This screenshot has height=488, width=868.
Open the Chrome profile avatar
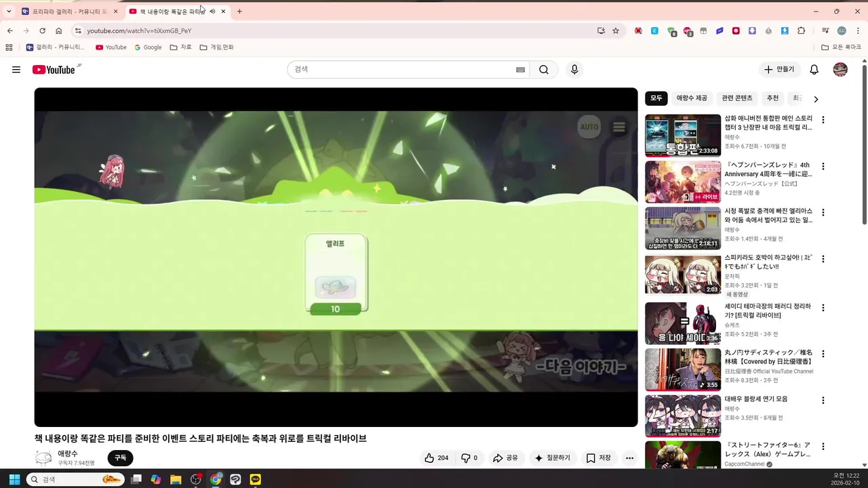842,30
